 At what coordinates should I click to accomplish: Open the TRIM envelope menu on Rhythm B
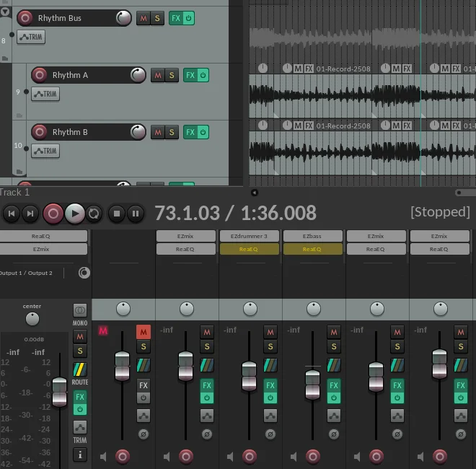(x=45, y=151)
